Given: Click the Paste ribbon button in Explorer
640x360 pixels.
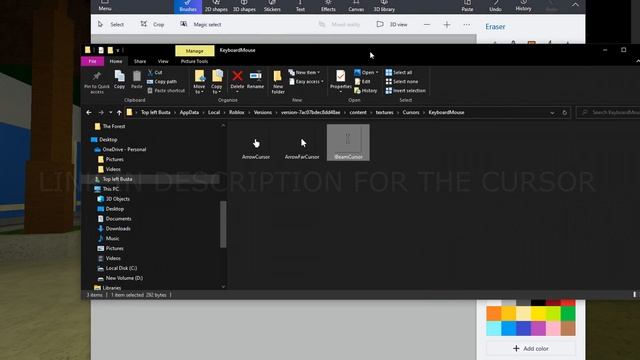Looking at the screenshot, I should [137, 80].
